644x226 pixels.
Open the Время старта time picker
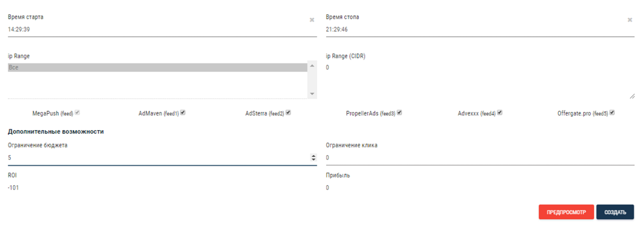pyautogui.click(x=158, y=30)
